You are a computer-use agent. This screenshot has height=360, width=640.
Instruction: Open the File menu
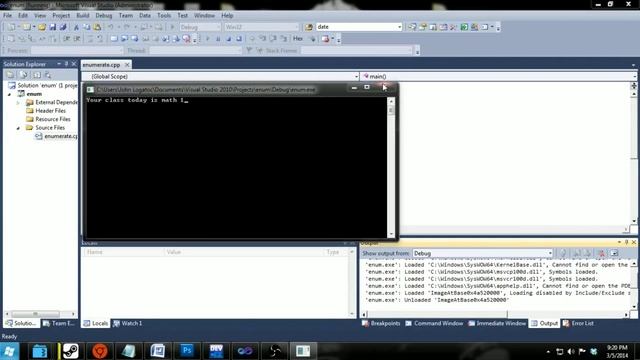[7, 16]
